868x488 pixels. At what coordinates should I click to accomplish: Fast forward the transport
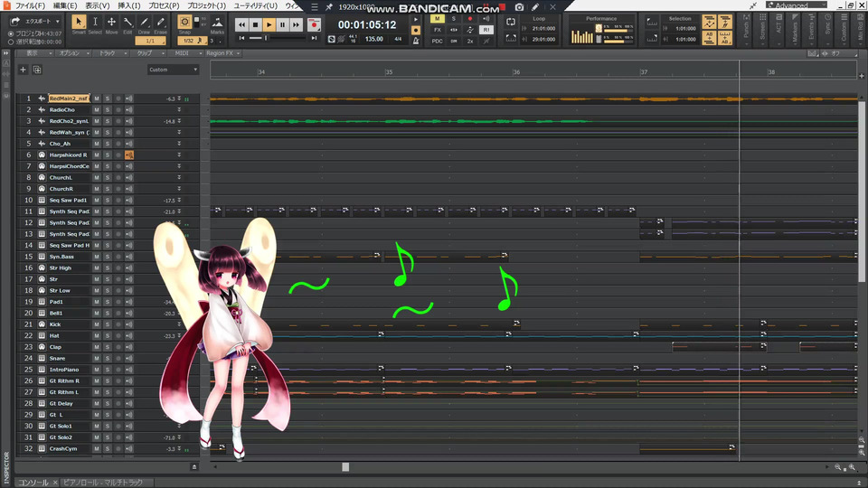point(297,25)
